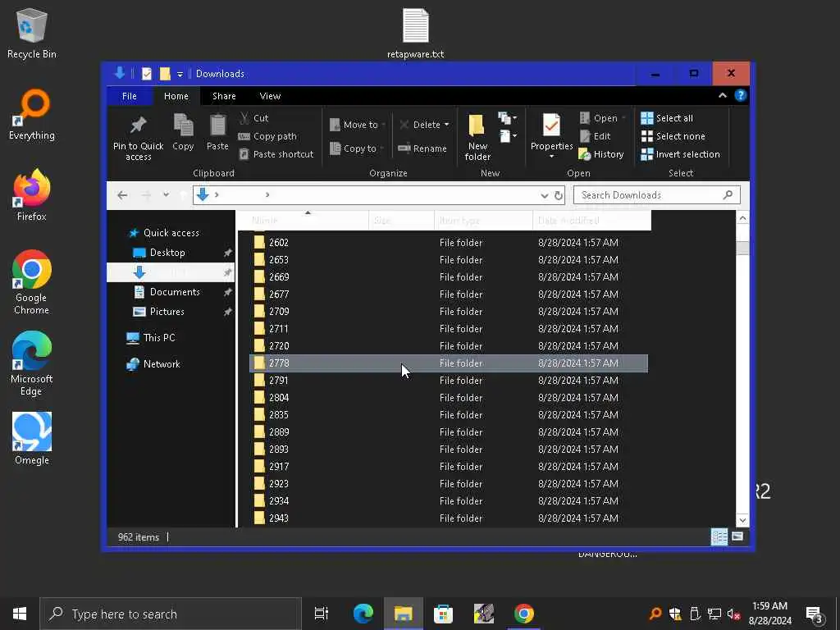The width and height of the screenshot is (840, 630).
Task: Click the taskbar search box
Action: coord(171,614)
